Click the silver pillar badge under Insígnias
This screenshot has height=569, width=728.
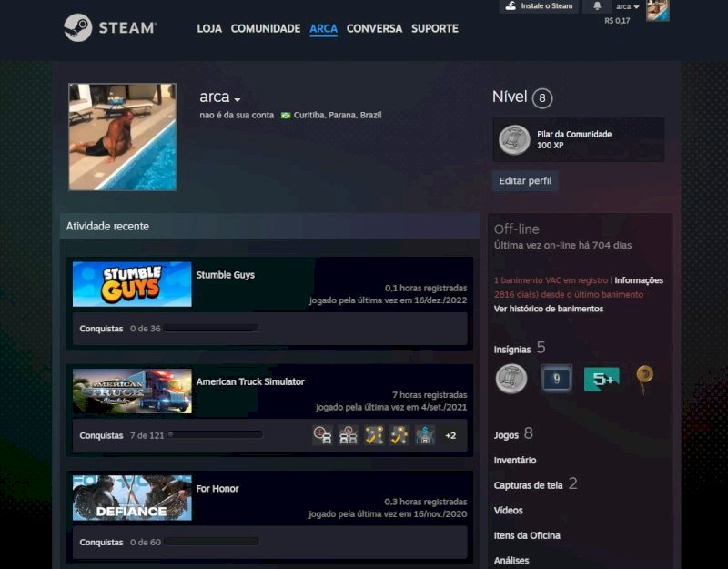tap(511, 379)
